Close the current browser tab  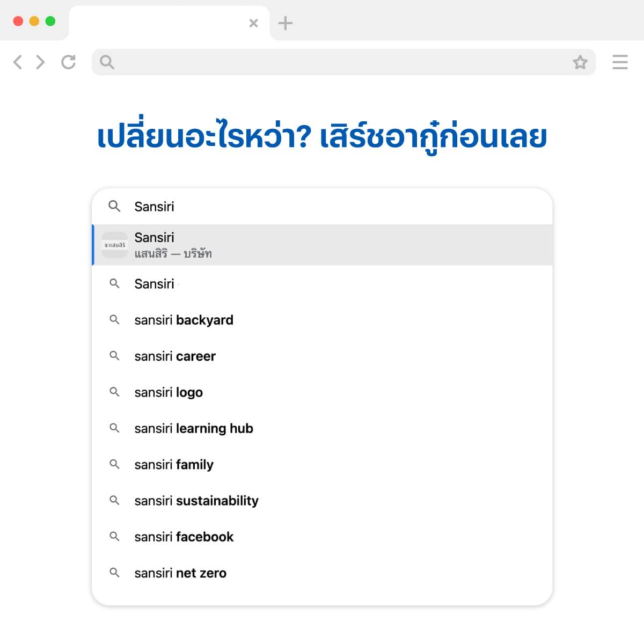tap(253, 23)
